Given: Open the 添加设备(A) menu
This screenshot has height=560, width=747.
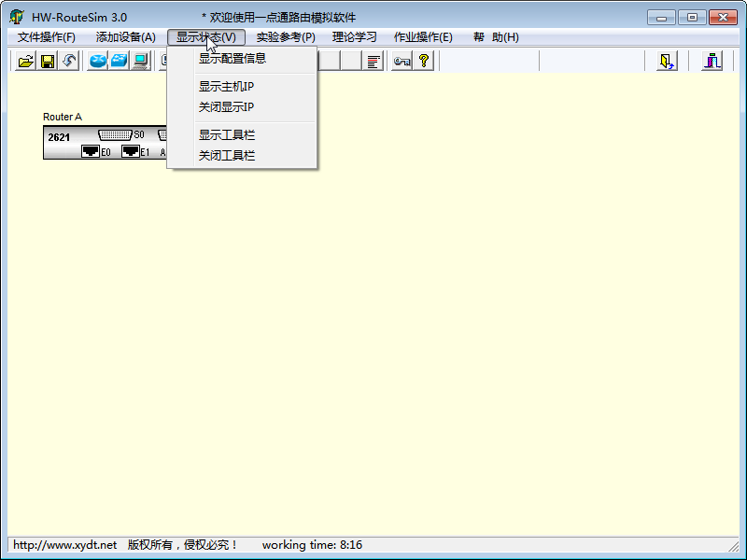Looking at the screenshot, I should 126,37.
